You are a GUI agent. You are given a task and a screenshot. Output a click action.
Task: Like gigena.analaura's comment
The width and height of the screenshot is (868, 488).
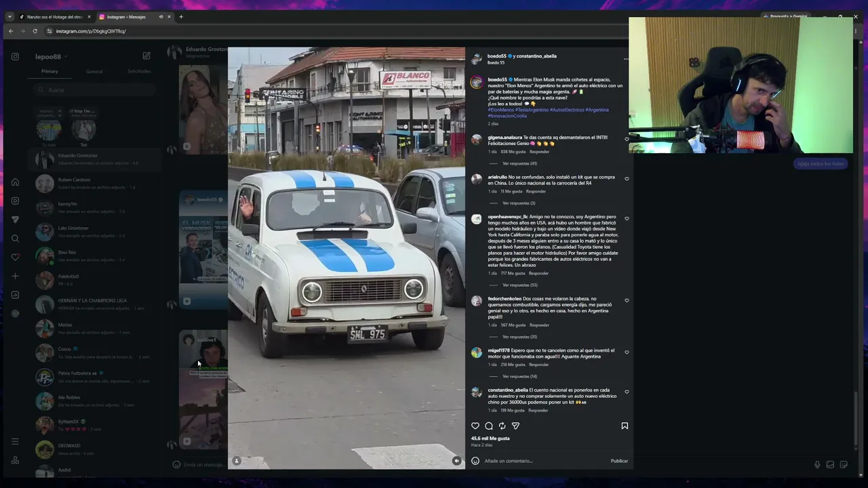(627, 139)
